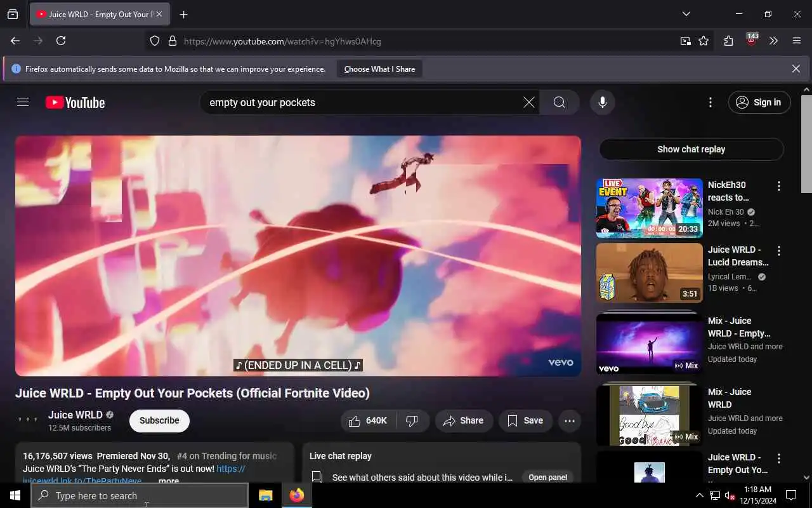Open options for Lucid Dreams video
The width and height of the screenshot is (812, 508).
point(778,251)
